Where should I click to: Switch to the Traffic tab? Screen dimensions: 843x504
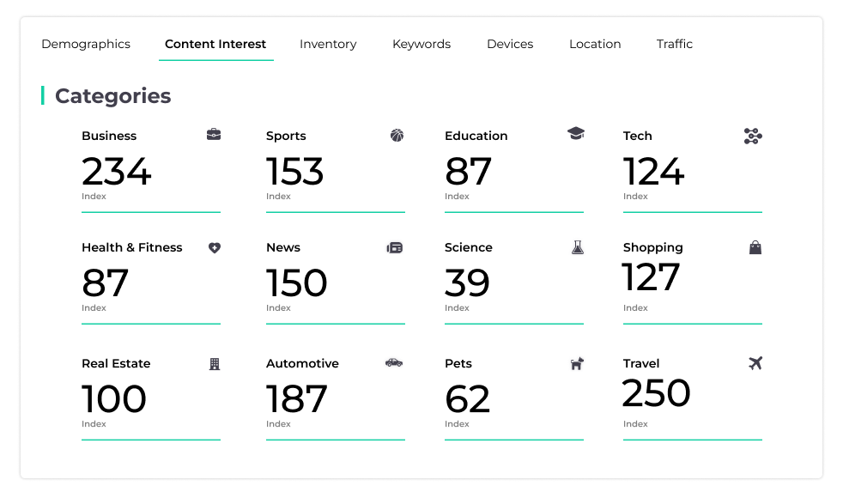pyautogui.click(x=675, y=44)
